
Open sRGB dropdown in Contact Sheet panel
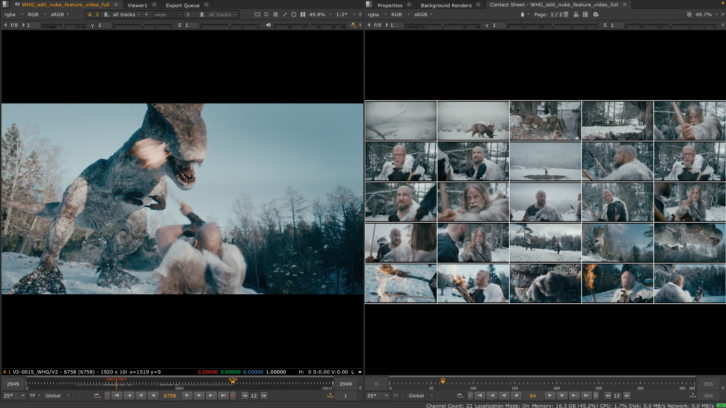click(423, 14)
